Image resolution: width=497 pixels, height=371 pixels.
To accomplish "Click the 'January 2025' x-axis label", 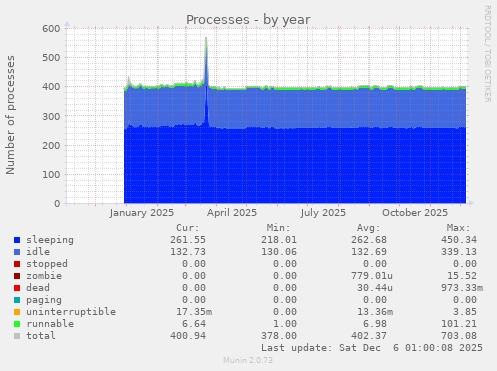I will pyautogui.click(x=142, y=213).
